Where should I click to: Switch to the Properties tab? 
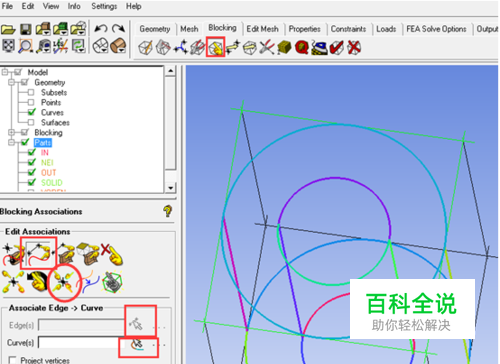tap(304, 29)
